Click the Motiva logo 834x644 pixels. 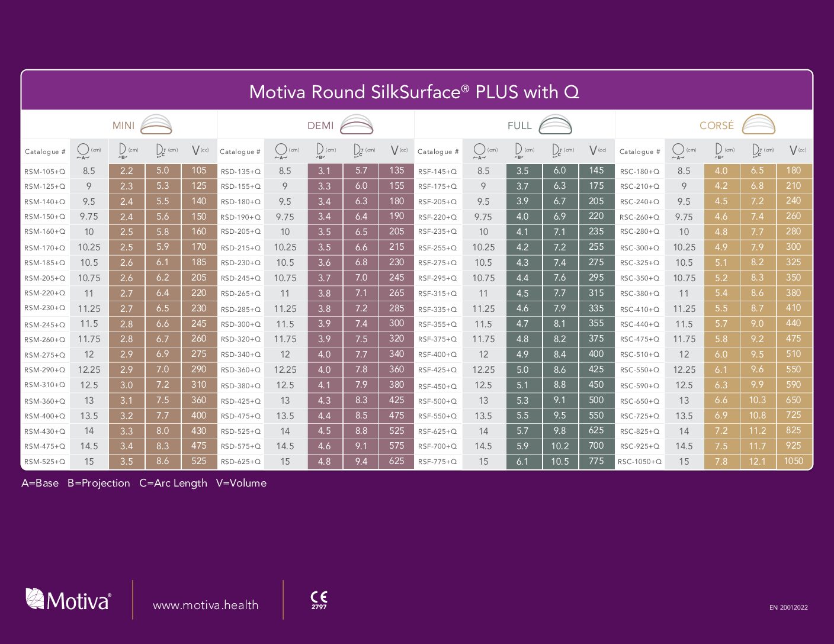coord(68,600)
